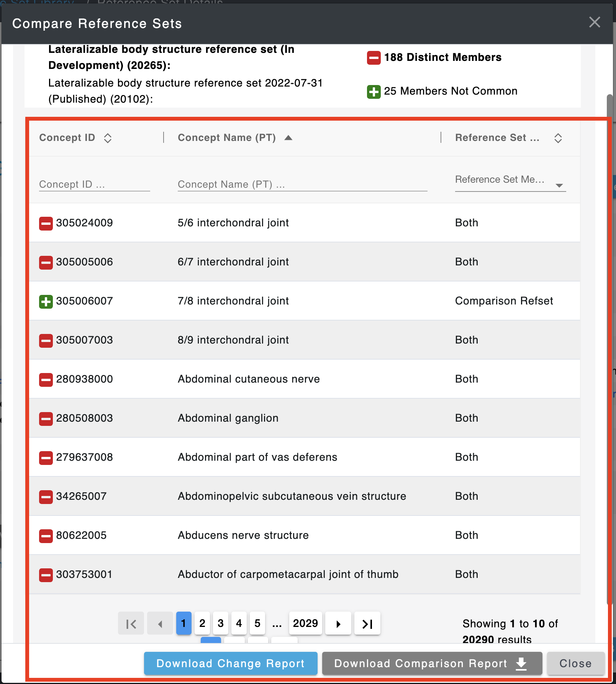Click green plus icon for concept 305006007
The height and width of the screenshot is (684, 616).
click(46, 301)
